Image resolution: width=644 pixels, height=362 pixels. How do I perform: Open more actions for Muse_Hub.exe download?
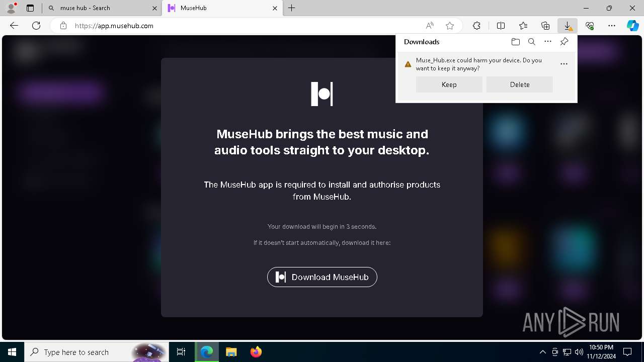coord(564,64)
